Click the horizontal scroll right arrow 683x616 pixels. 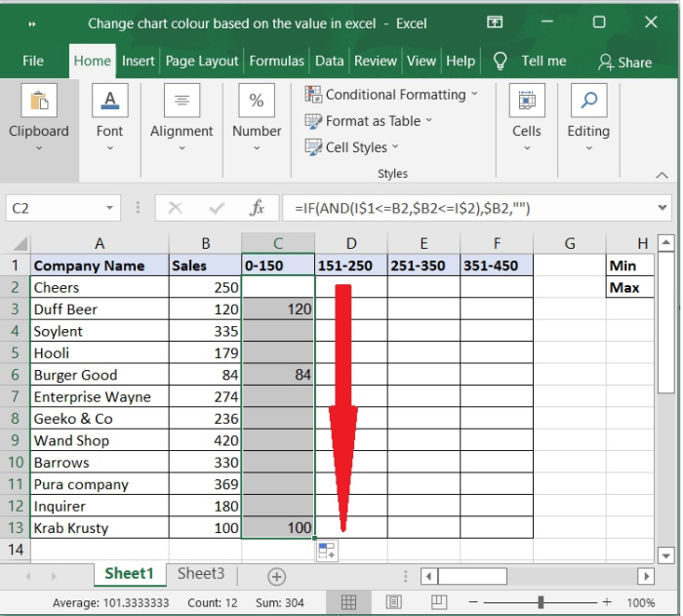[646, 576]
